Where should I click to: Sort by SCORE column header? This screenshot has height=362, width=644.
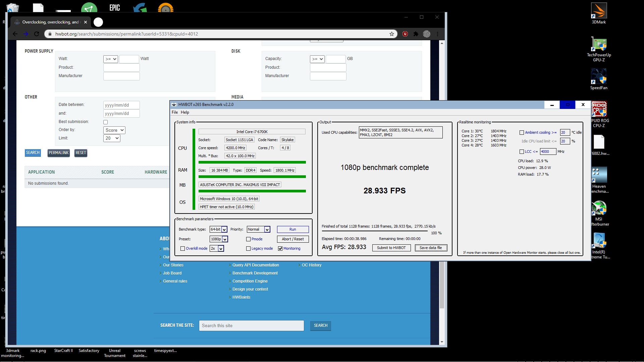click(x=108, y=172)
